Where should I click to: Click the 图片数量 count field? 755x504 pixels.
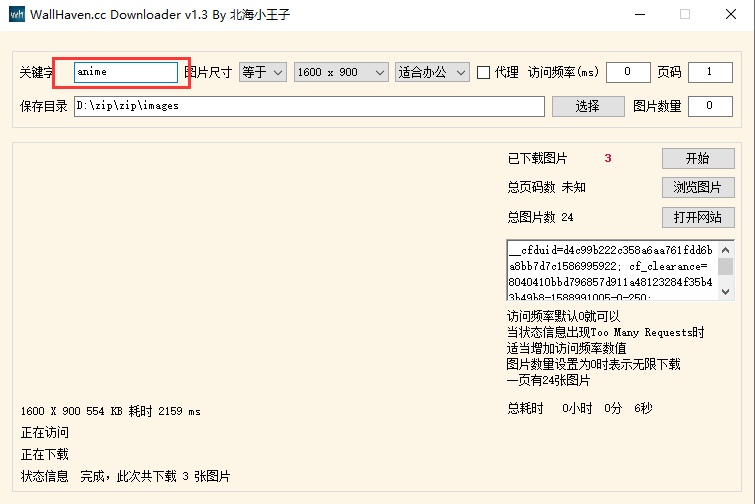click(710, 106)
